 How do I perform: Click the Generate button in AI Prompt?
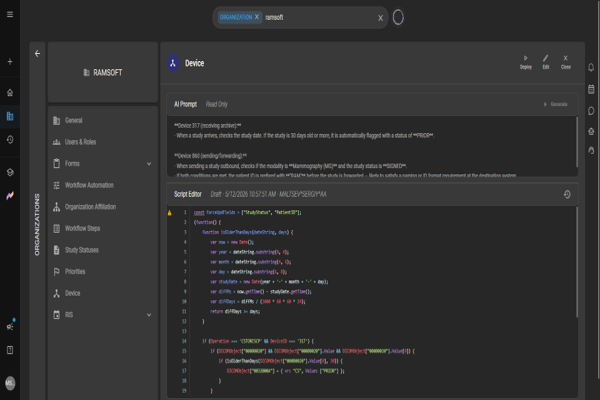(x=556, y=104)
